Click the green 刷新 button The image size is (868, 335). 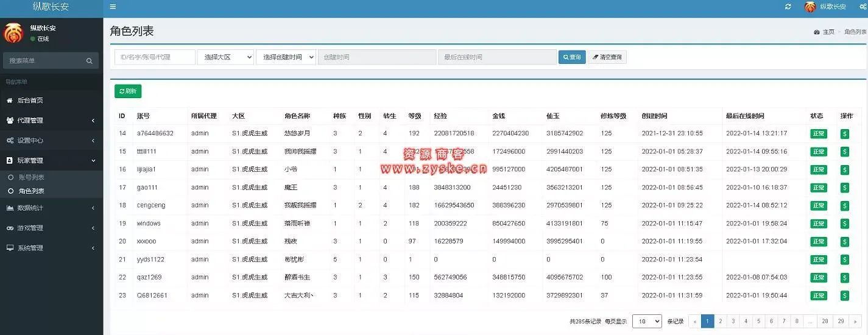(128, 91)
